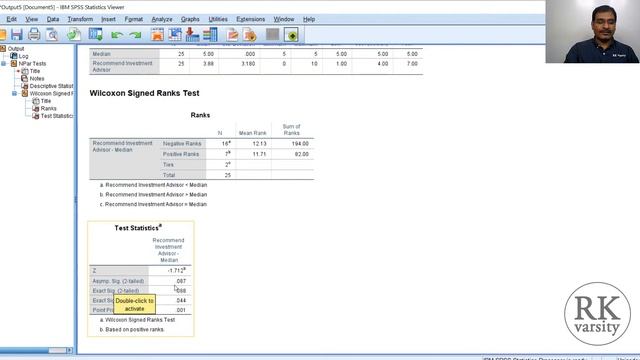Select the Test Statistics item in outline
Screen dimensions: 640x360
tap(57, 116)
